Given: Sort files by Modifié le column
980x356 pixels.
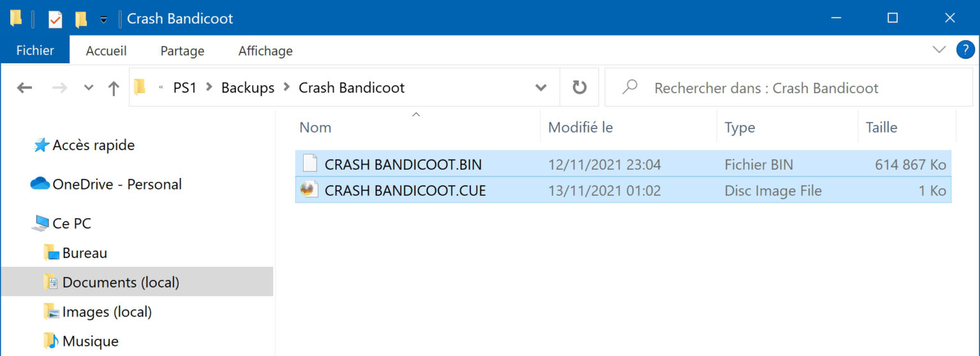Looking at the screenshot, I should pyautogui.click(x=580, y=127).
